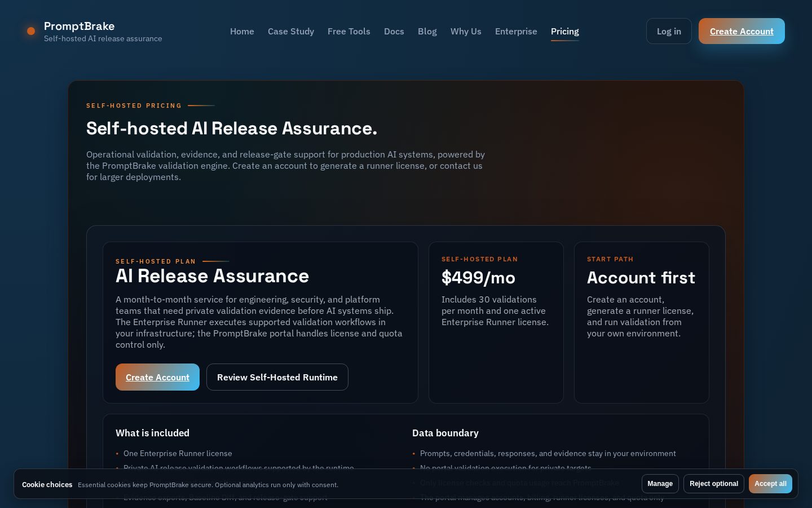Open Free Tools in the navigation
Viewport: 812px width, 508px height.
tap(349, 31)
